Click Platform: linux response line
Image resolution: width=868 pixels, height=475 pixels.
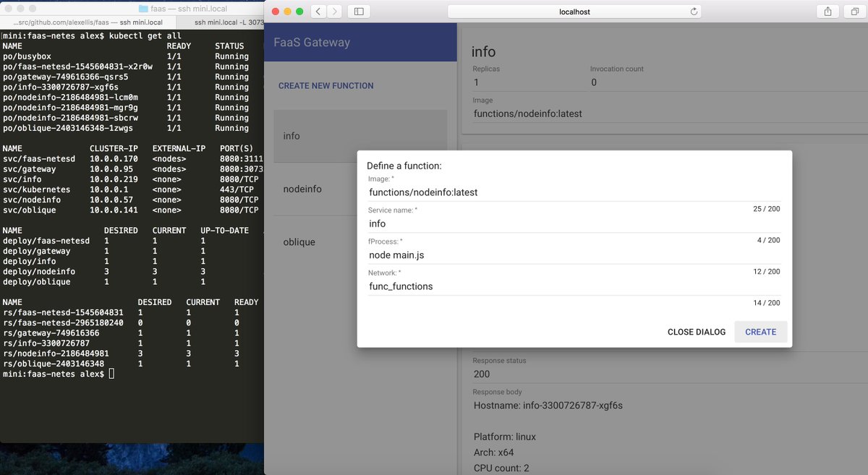505,437
